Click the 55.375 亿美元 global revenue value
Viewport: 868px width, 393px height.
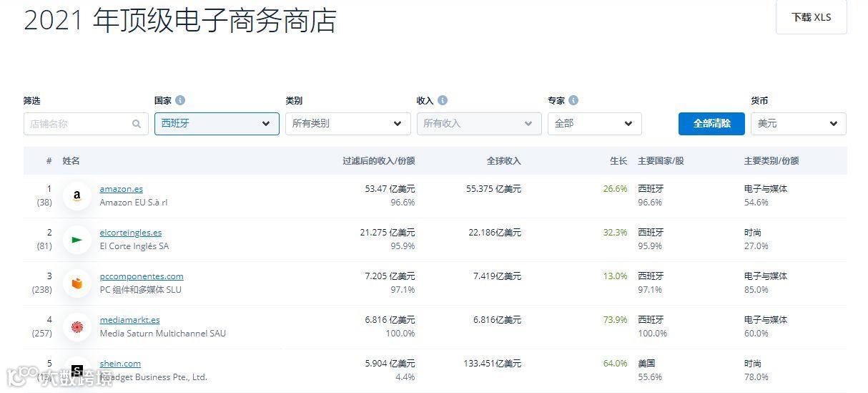point(493,189)
